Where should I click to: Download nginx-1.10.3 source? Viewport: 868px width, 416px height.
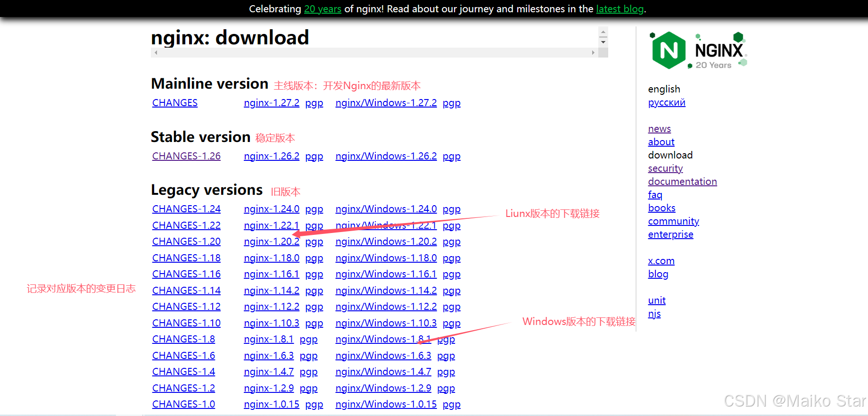coord(272,323)
